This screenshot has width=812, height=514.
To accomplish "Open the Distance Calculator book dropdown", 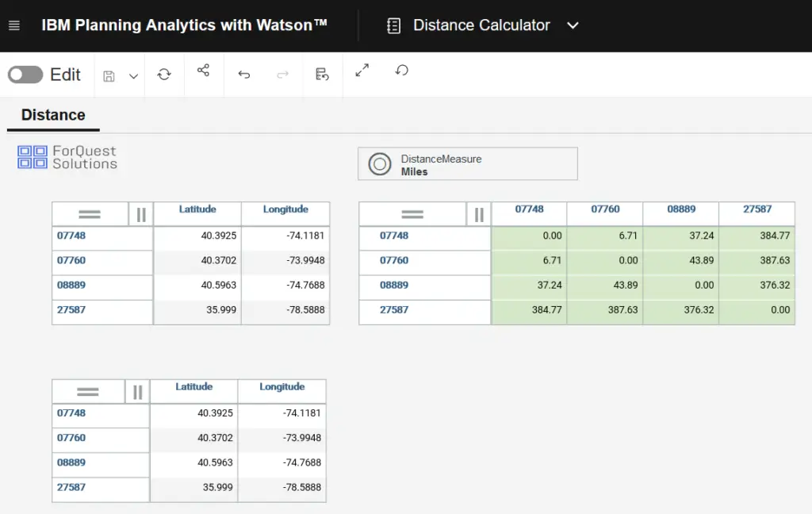I will 573,25.
